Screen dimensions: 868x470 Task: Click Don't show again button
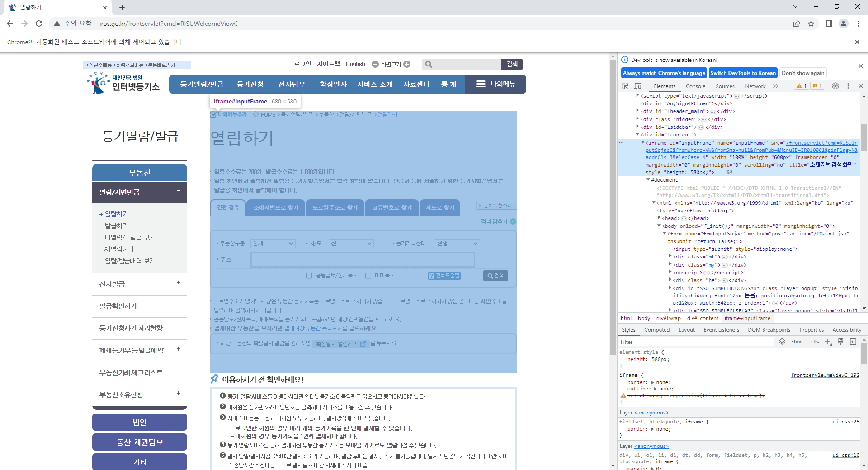tap(803, 73)
